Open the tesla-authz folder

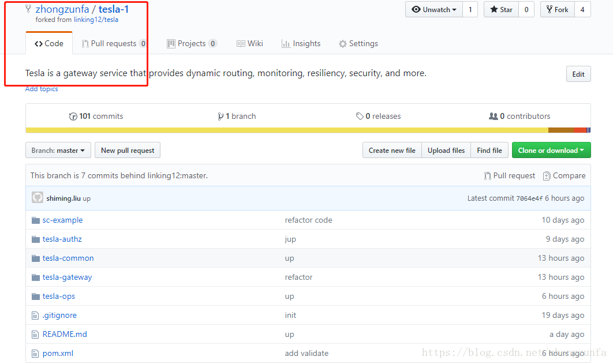click(62, 239)
